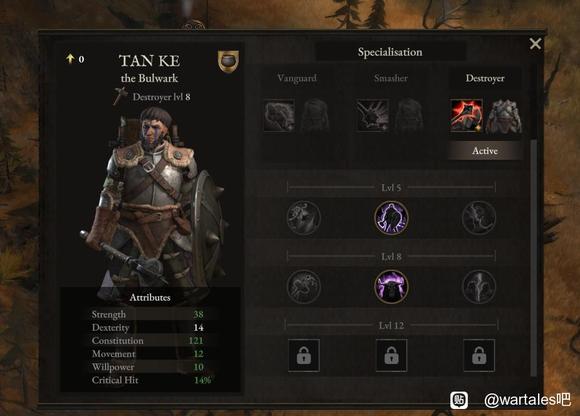This screenshot has width=580, height=416.
Task: Click the left locked Lvl 12 slot
Action: 304,355
